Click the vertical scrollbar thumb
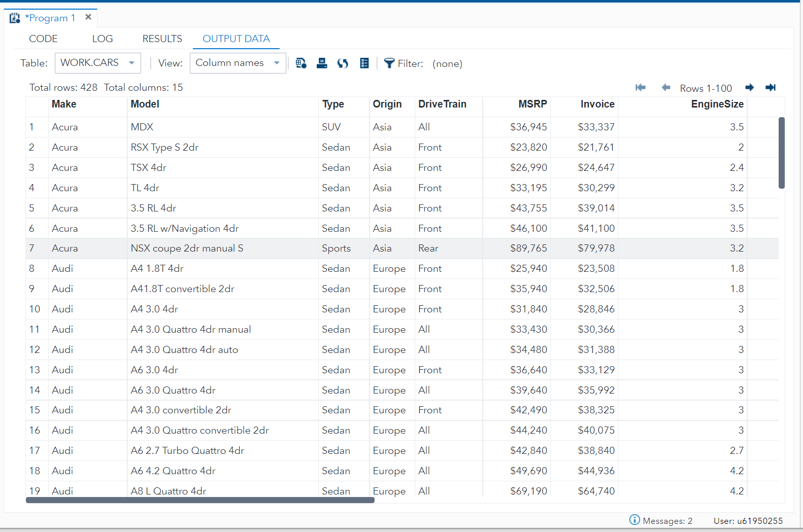Screen dimensions: 803x532 click(782, 153)
